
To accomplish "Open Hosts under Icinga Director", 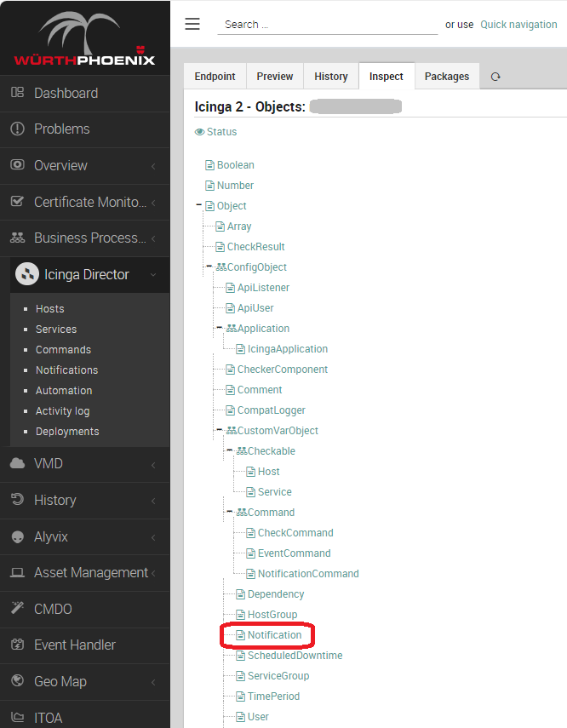I will coord(50,308).
